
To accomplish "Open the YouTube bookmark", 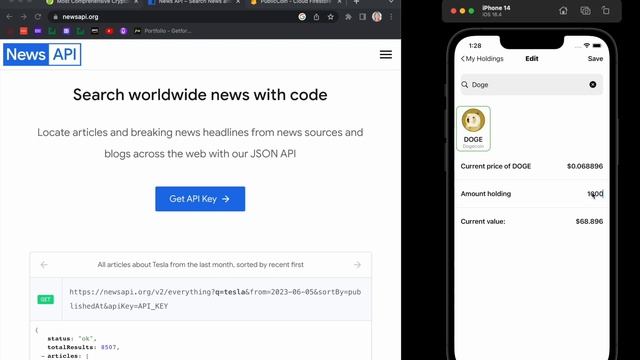I will [x=109, y=31].
